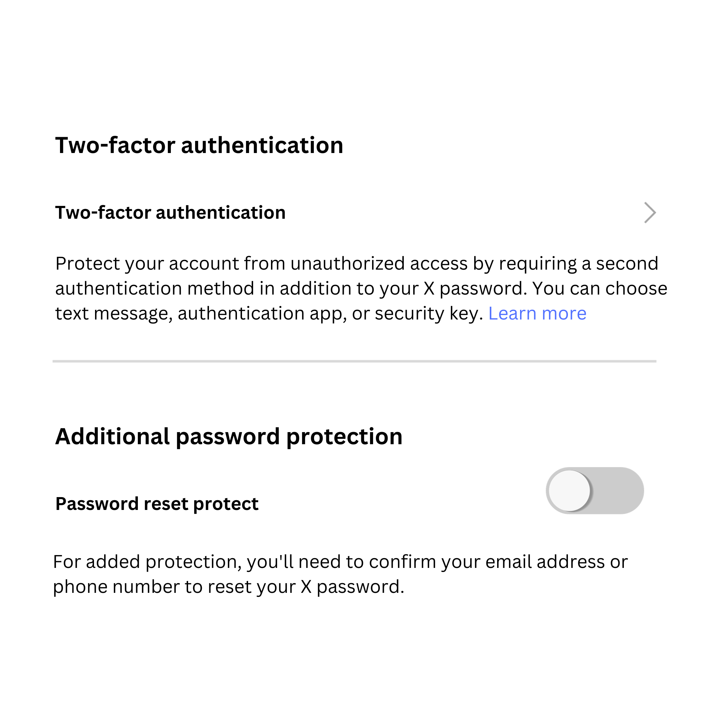The height and width of the screenshot is (728, 728).
Task: Click the words "security key" in the description
Action: 428,313
